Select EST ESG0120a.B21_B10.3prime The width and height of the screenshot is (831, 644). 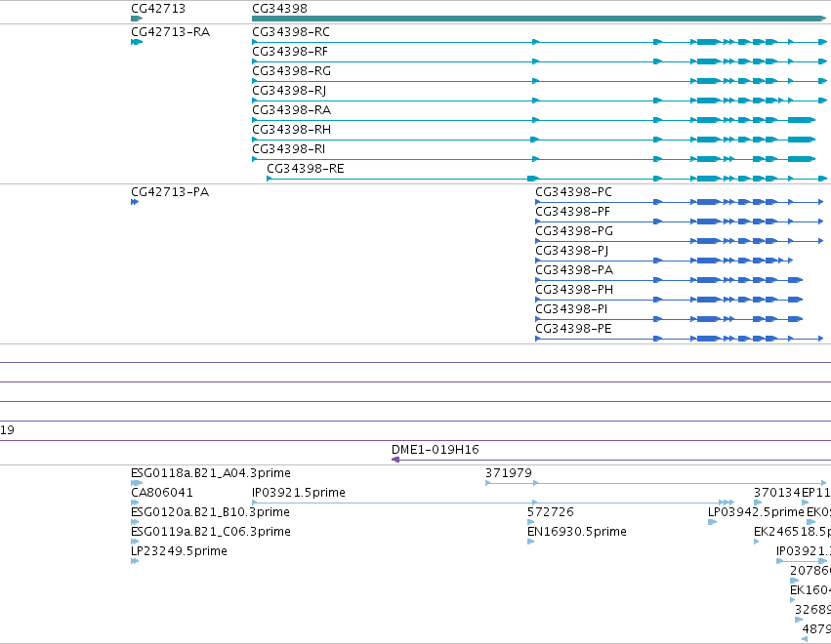pos(210,512)
